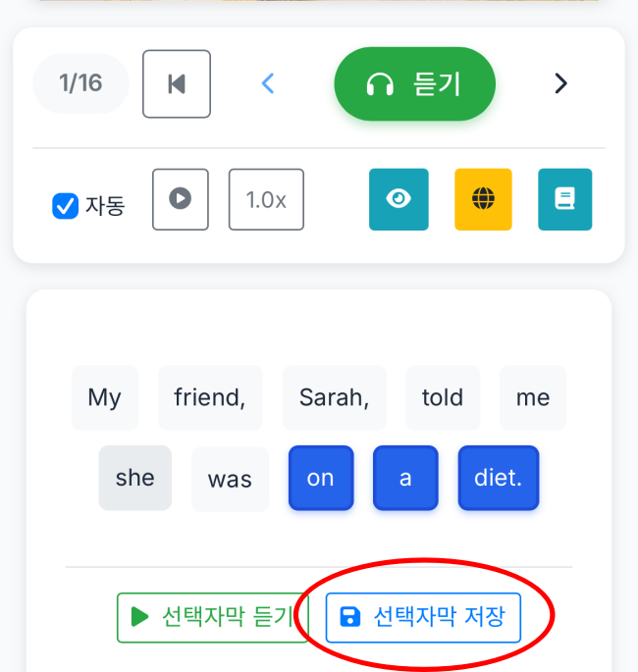This screenshot has width=638, height=672.
Task: Uncheck the 자동 checkbox
Action: pos(66,206)
